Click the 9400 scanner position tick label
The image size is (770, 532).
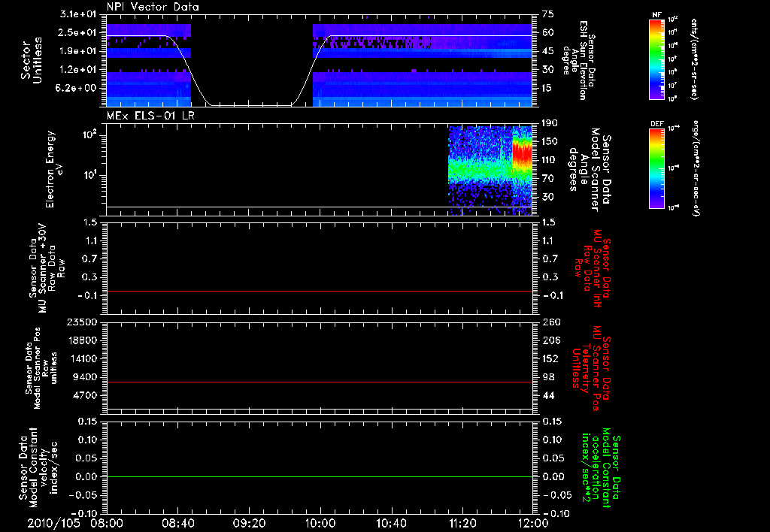(84, 377)
